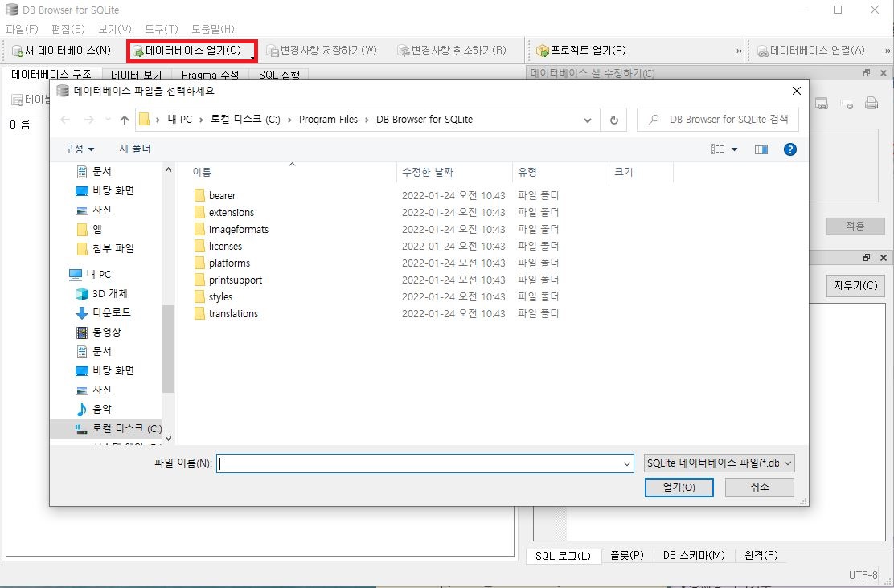Screen dimensions: 894x588
Task: Click the print icon in the cell editor panel
Action: click(871, 104)
